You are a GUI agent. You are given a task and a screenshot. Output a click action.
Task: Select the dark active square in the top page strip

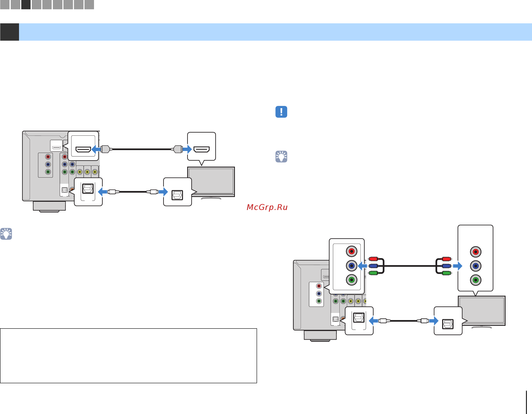tap(26, 5)
